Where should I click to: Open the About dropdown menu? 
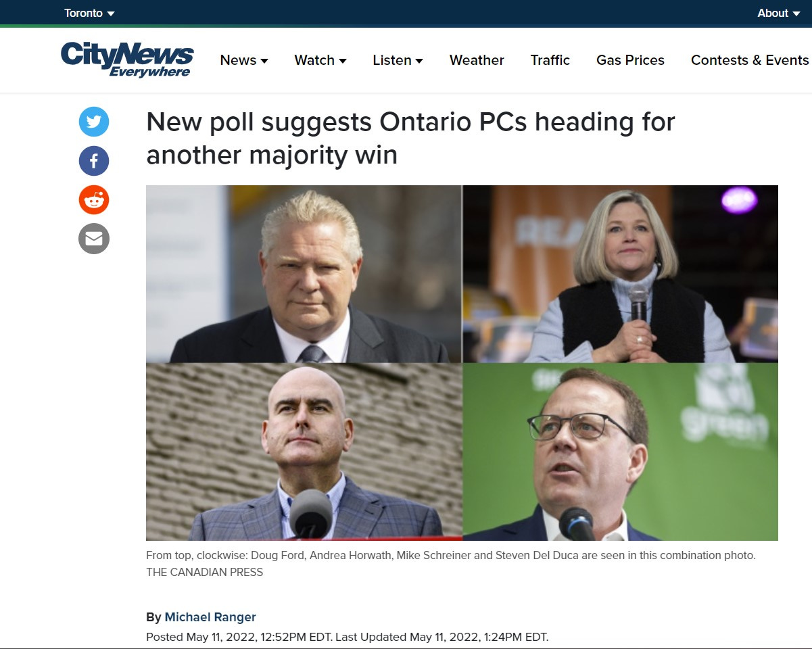(779, 13)
